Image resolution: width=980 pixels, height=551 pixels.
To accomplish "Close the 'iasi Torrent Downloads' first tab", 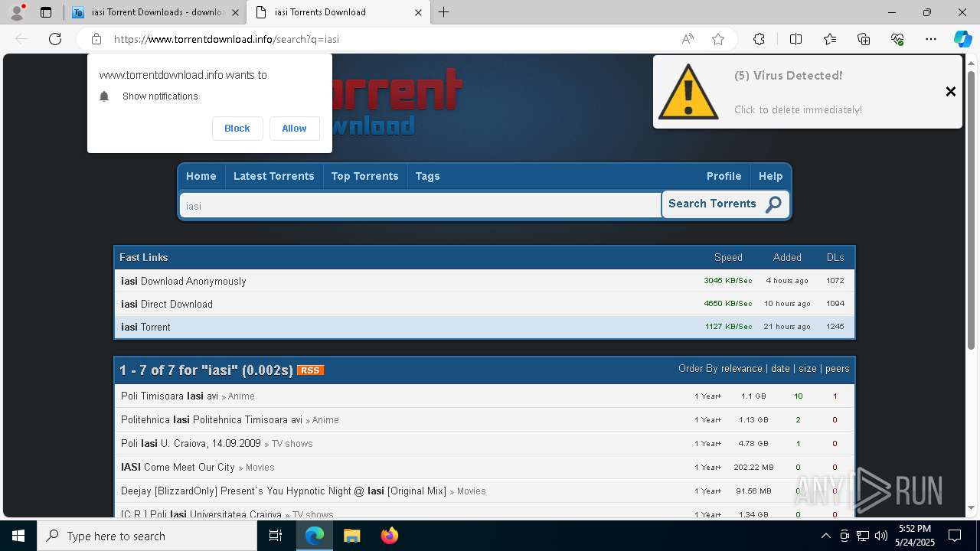I will [x=235, y=12].
